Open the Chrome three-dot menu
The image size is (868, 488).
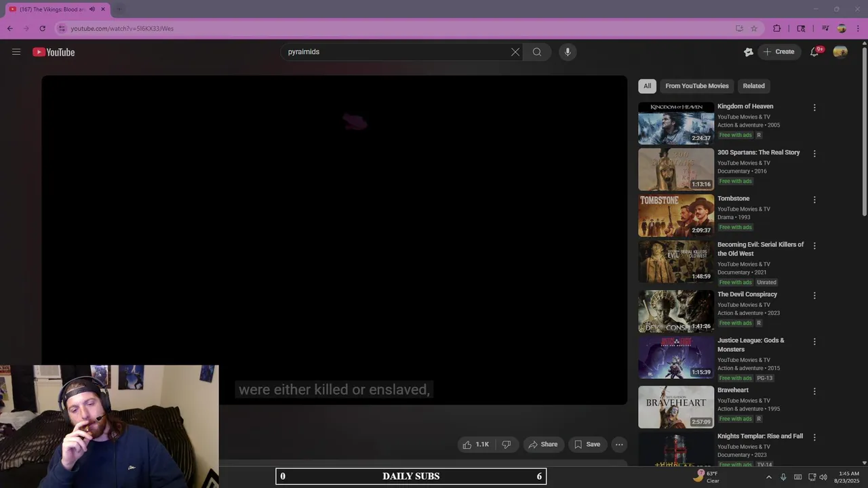coord(859,28)
